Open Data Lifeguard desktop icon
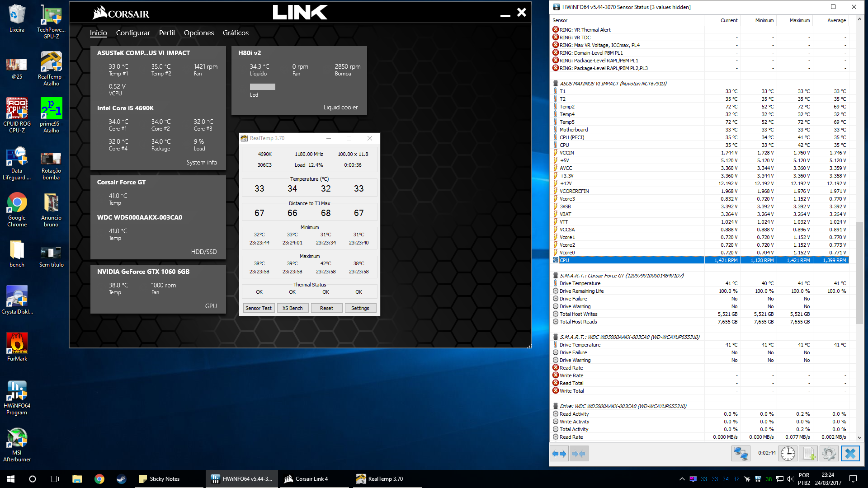The image size is (868, 488). [x=17, y=163]
